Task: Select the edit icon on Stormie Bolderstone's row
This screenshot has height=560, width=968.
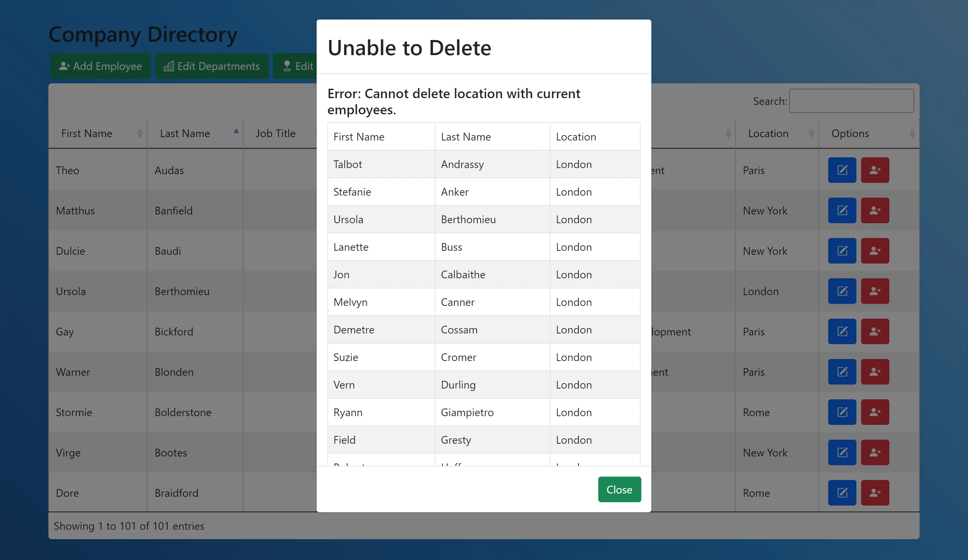Action: pyautogui.click(x=842, y=412)
